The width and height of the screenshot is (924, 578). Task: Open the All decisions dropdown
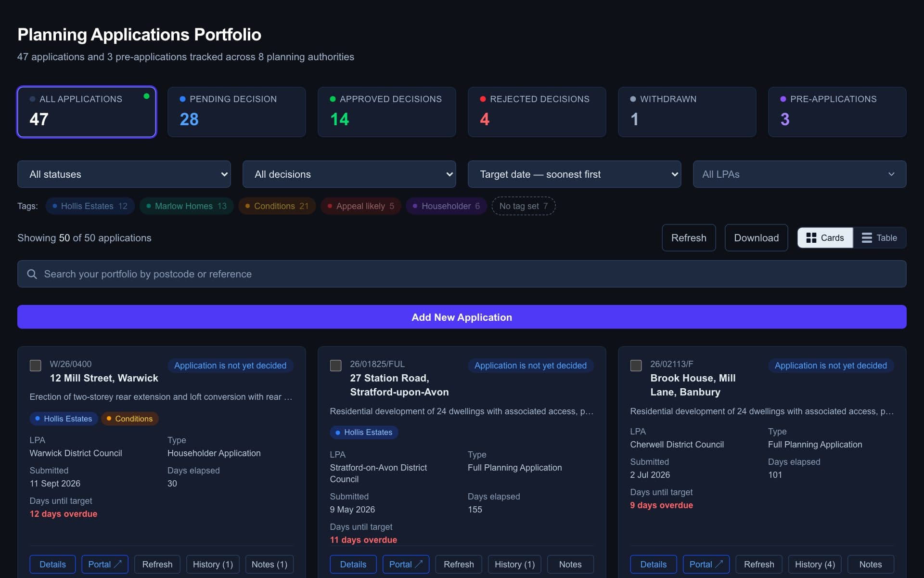[349, 174]
